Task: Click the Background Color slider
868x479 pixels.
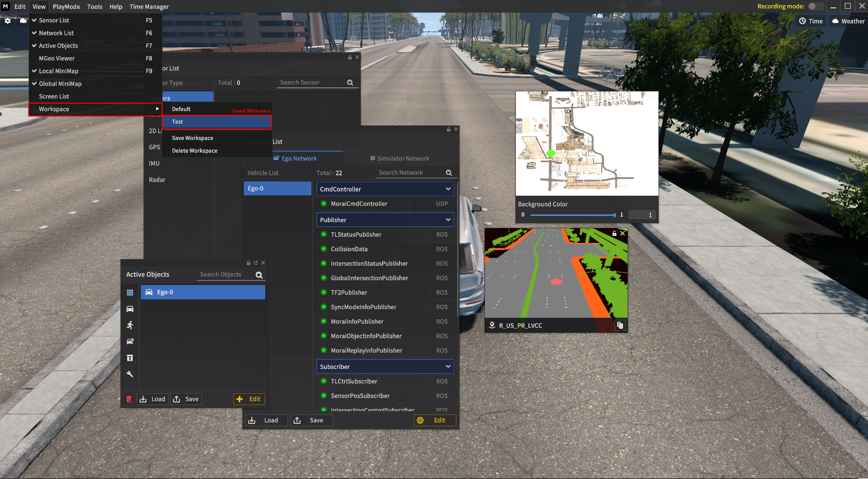Action: pyautogui.click(x=572, y=215)
